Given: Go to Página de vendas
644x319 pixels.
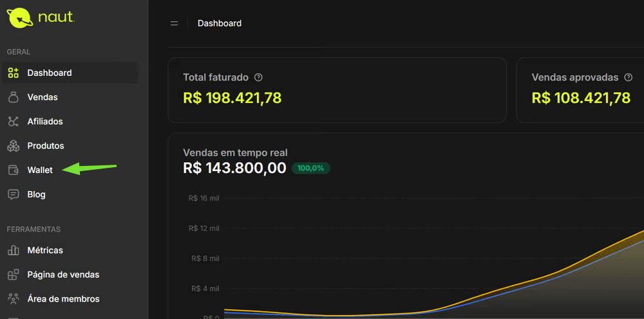Looking at the screenshot, I should coord(70,275).
